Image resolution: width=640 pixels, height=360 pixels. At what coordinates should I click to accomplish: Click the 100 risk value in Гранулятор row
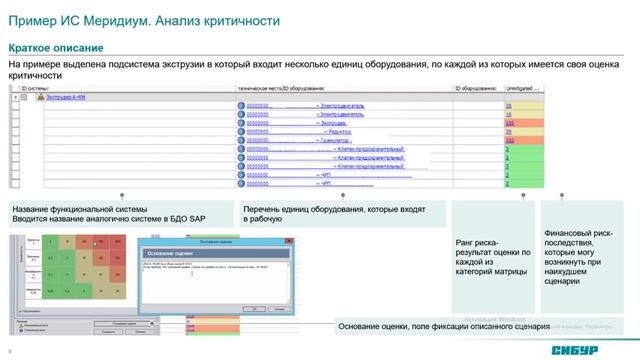coord(510,140)
